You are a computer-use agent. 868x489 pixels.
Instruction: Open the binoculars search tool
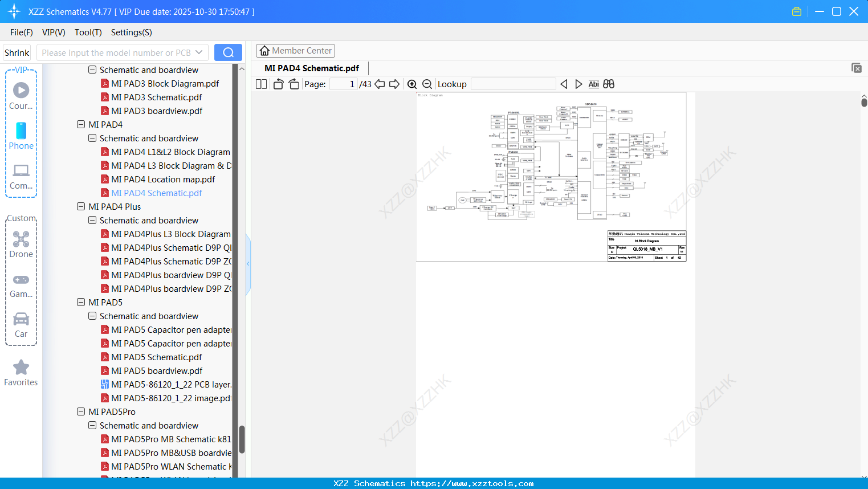pyautogui.click(x=608, y=84)
